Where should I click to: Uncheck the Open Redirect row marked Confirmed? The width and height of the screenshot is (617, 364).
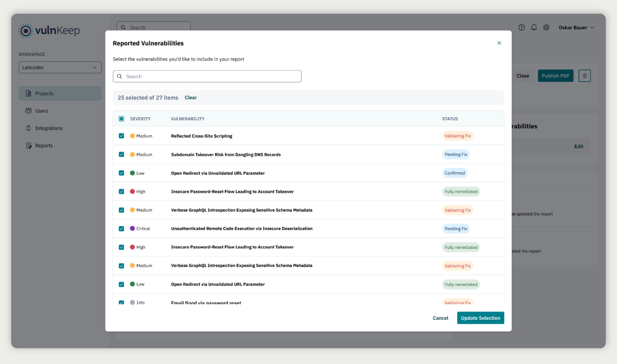[x=121, y=173]
